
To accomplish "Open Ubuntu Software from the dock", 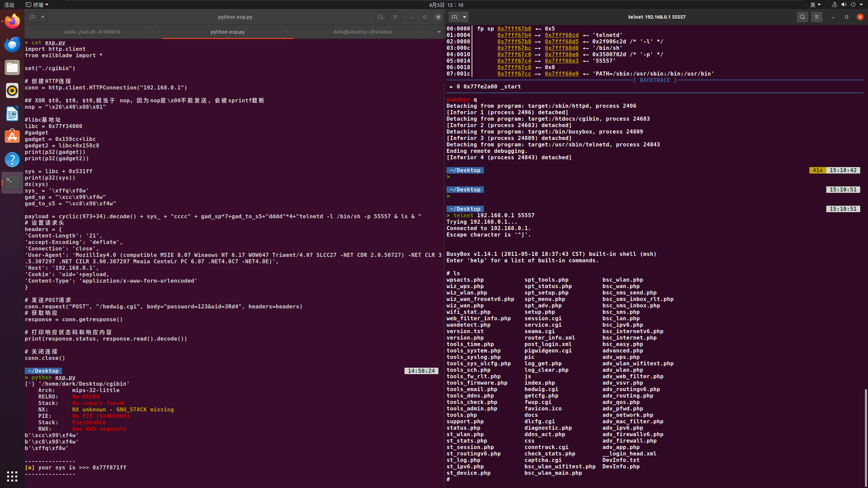I will 12,137.
